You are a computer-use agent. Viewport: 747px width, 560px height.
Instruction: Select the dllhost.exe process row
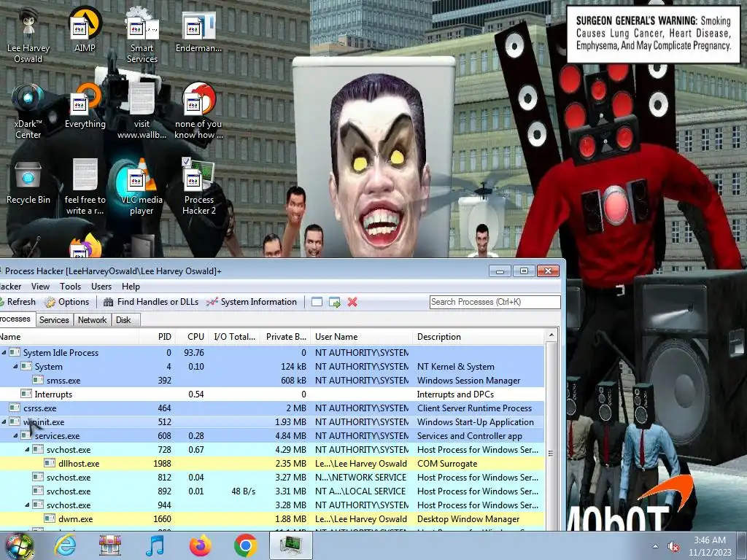tap(272, 463)
